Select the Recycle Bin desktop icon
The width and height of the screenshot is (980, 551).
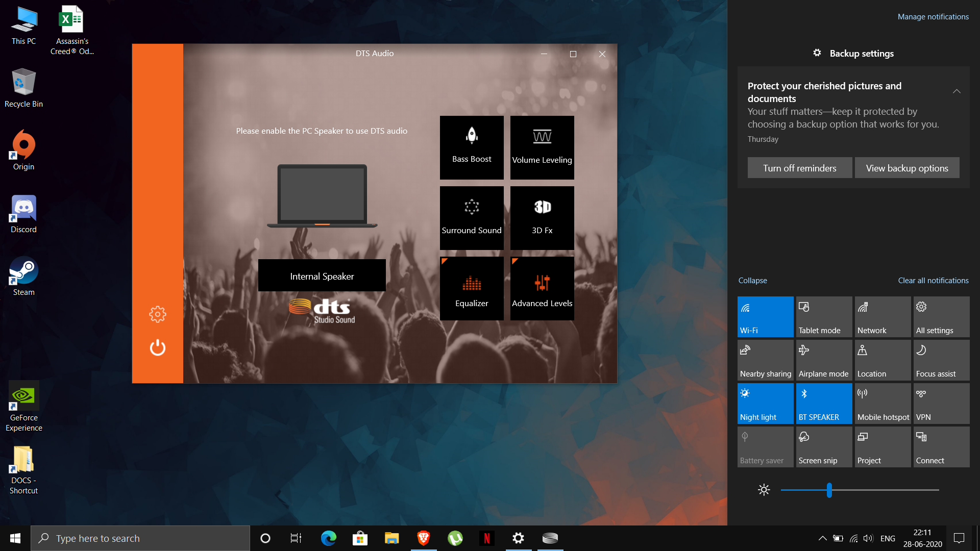[24, 88]
